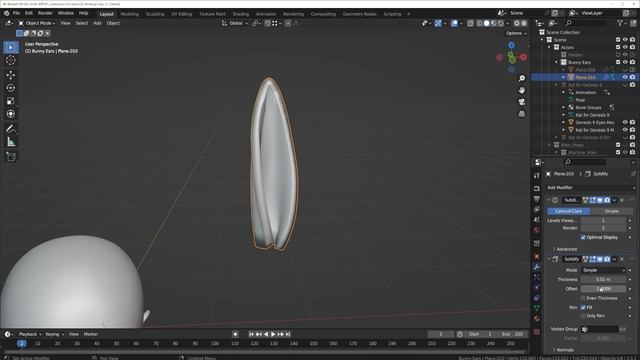Switch to the Sculpting workspace tab

155,14
